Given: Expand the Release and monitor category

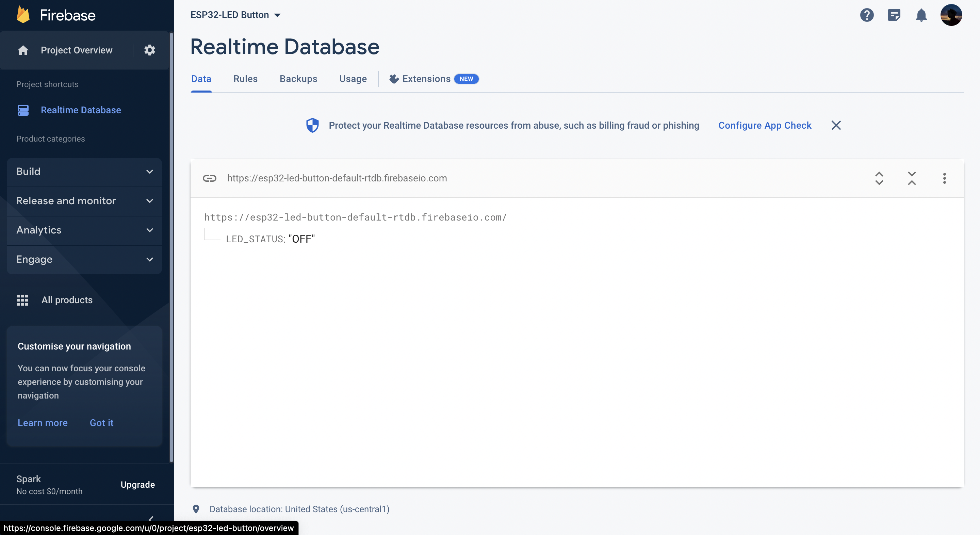Looking at the screenshot, I should click(x=84, y=201).
